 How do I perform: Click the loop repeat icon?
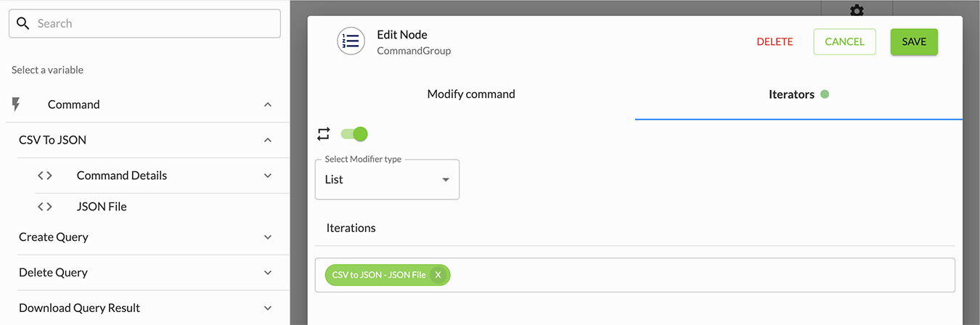pos(324,133)
